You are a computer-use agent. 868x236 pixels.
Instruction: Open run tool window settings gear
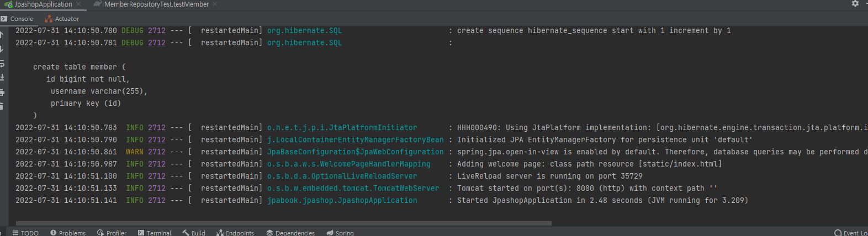tap(855, 4)
